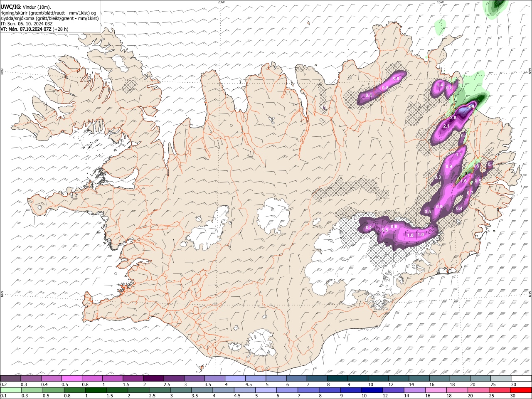Click the 'UWC/IG: Vindur (10m),' title text

click(x=26, y=7)
